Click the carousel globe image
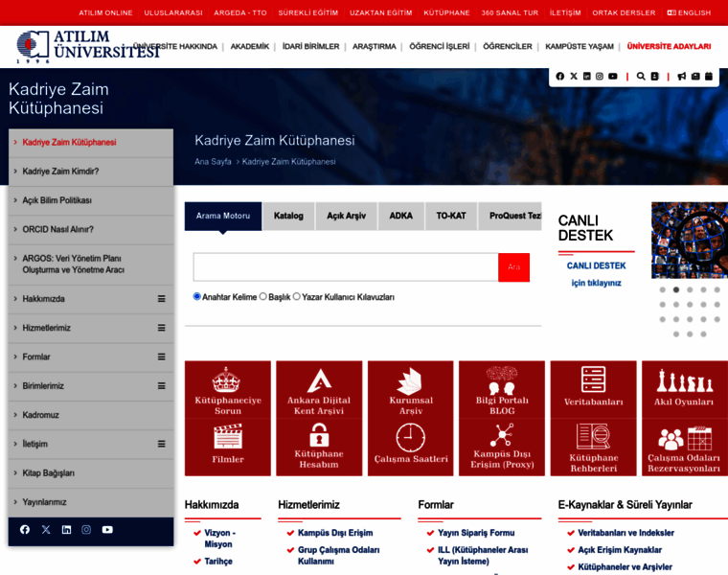Image resolution: width=728 pixels, height=575 pixels. 690,241
